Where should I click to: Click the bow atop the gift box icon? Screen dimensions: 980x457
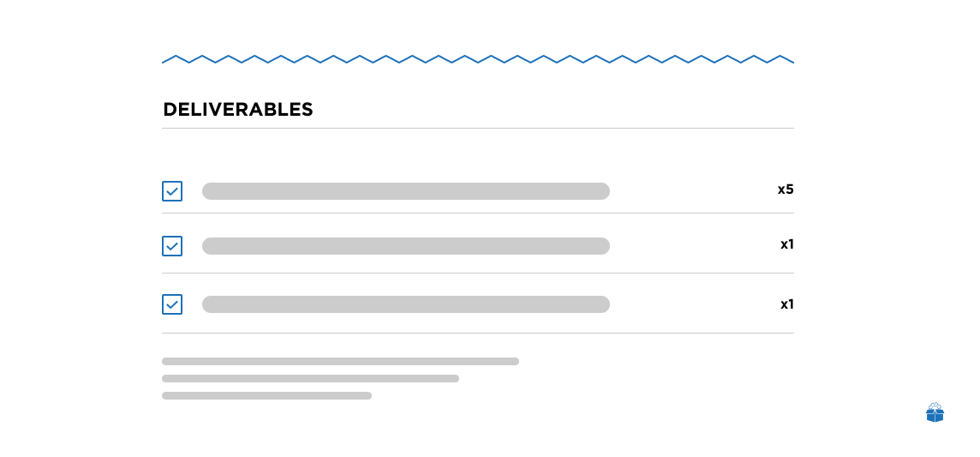click(x=935, y=406)
